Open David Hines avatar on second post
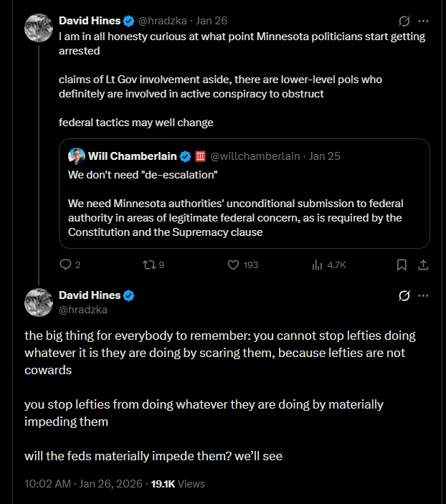The image size is (446, 504). pyautogui.click(x=39, y=303)
